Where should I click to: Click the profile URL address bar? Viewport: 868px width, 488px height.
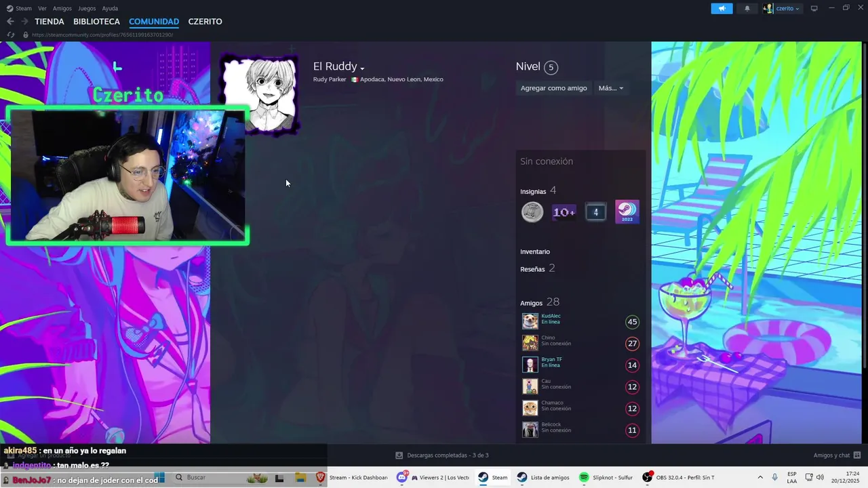coord(102,35)
